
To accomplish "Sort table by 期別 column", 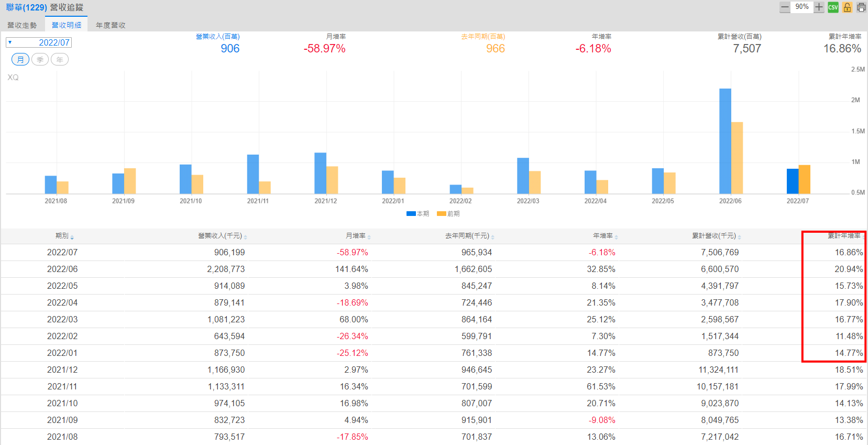I will point(64,236).
